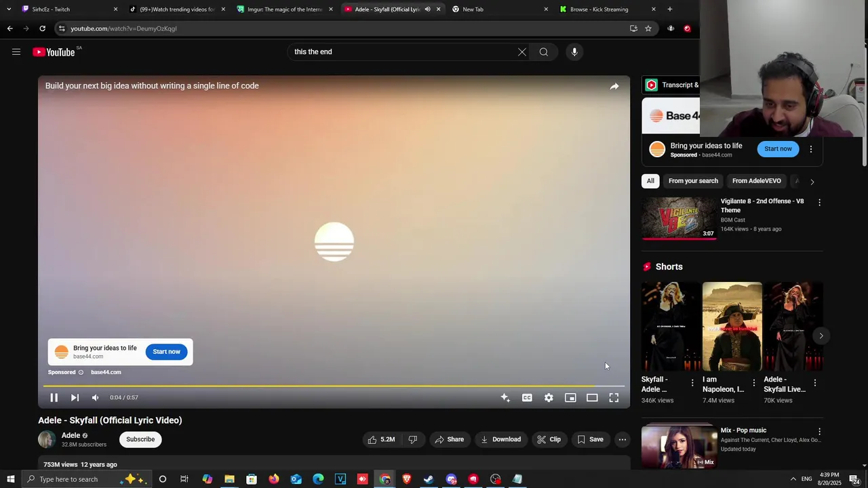Open options for Adele Skyfall Live short
868x488 pixels.
[x=814, y=383]
